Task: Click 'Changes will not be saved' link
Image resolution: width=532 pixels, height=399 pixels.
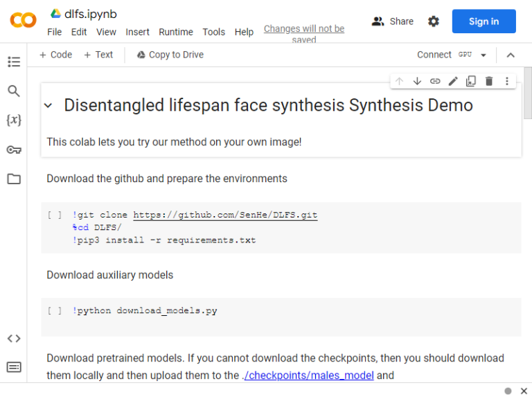Action: click(304, 33)
